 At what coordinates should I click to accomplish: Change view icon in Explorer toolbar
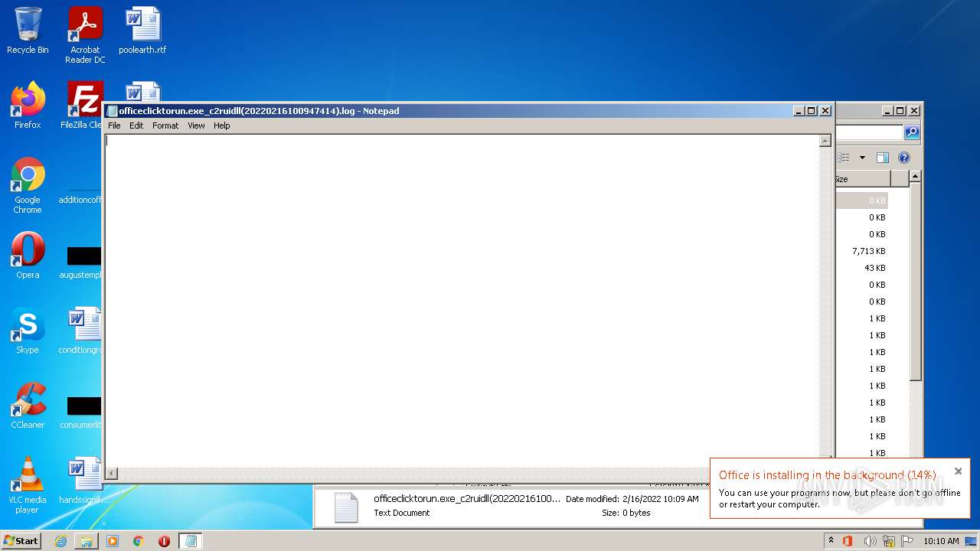tap(844, 158)
